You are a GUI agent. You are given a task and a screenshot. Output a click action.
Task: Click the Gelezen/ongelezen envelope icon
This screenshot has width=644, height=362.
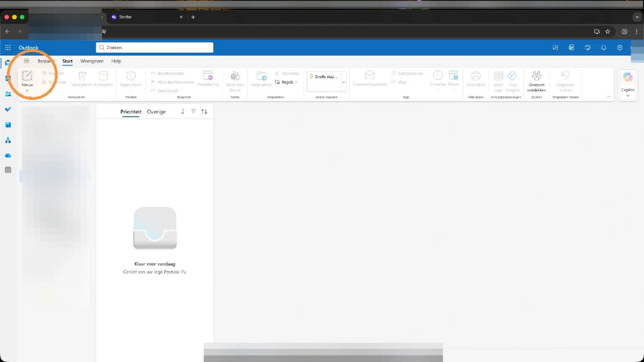point(370,75)
